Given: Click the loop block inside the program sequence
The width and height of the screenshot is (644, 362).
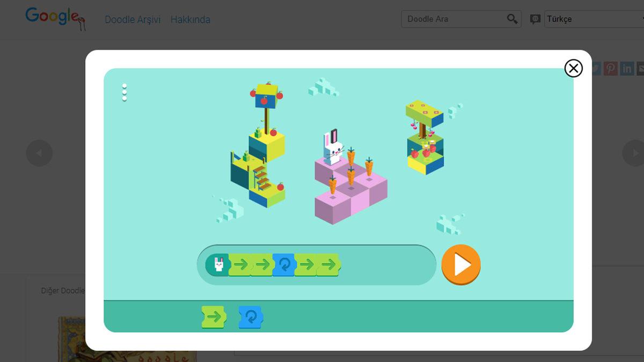Looking at the screenshot, I should (x=284, y=264).
